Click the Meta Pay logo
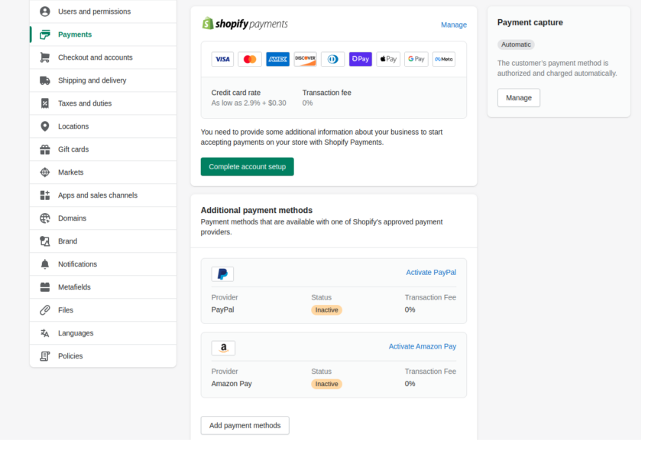 pos(443,59)
